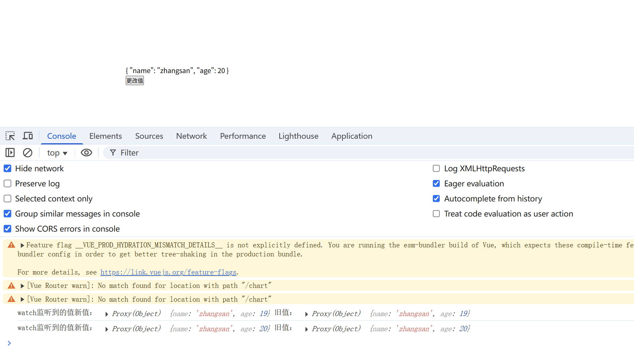This screenshot has height=364, width=634.
Task: Open the link.vuejs.org feature-flags link
Action: tap(168, 272)
